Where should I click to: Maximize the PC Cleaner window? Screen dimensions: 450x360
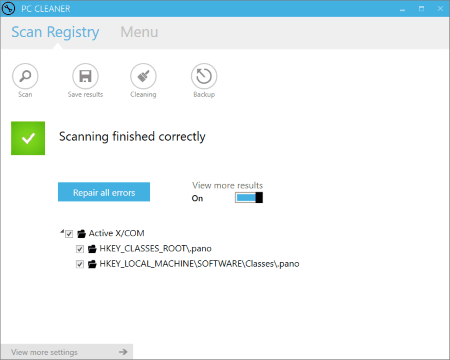[421, 9]
